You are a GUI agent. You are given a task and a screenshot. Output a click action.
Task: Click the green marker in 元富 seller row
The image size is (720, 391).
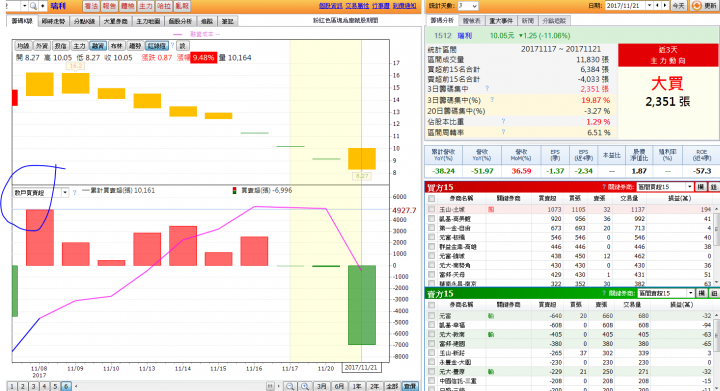(x=491, y=316)
